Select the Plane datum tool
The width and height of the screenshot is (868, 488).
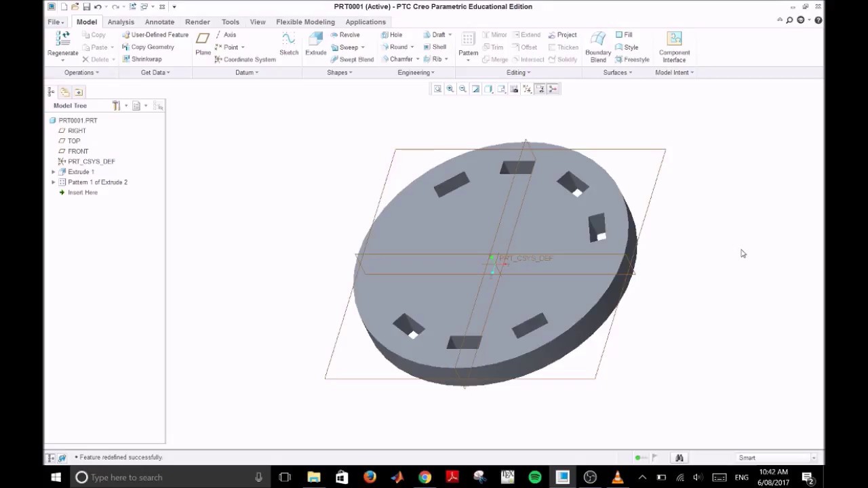tap(203, 43)
